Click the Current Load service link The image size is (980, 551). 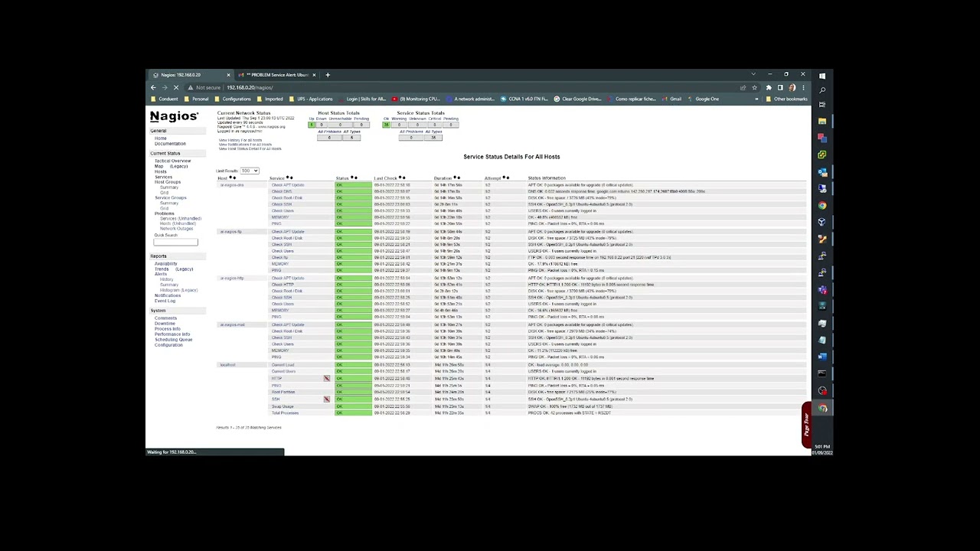point(283,365)
